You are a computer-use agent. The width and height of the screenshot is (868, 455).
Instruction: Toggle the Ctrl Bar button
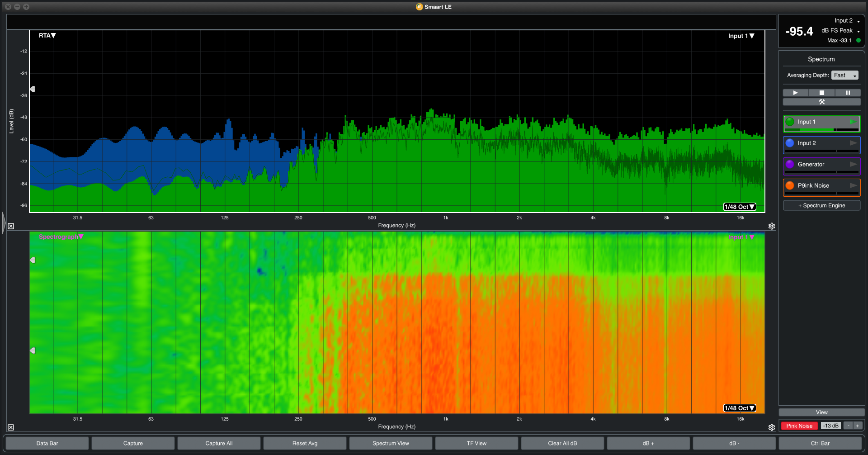[x=820, y=443]
